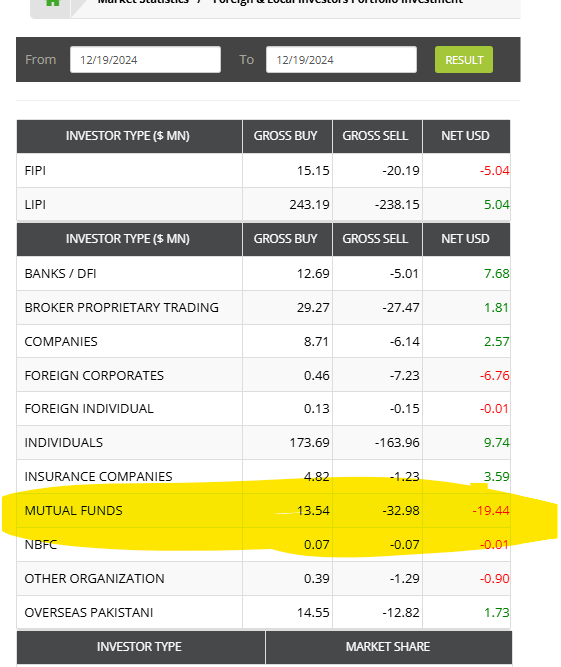The width and height of the screenshot is (561, 667).
Task: Click FIPI gross buy value 15.15
Action: (x=313, y=171)
